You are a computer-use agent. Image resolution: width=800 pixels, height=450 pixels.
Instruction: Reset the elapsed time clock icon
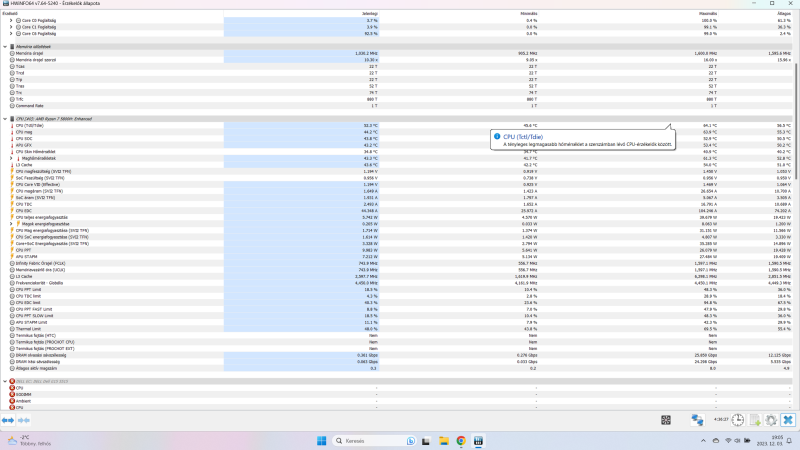[x=738, y=420]
